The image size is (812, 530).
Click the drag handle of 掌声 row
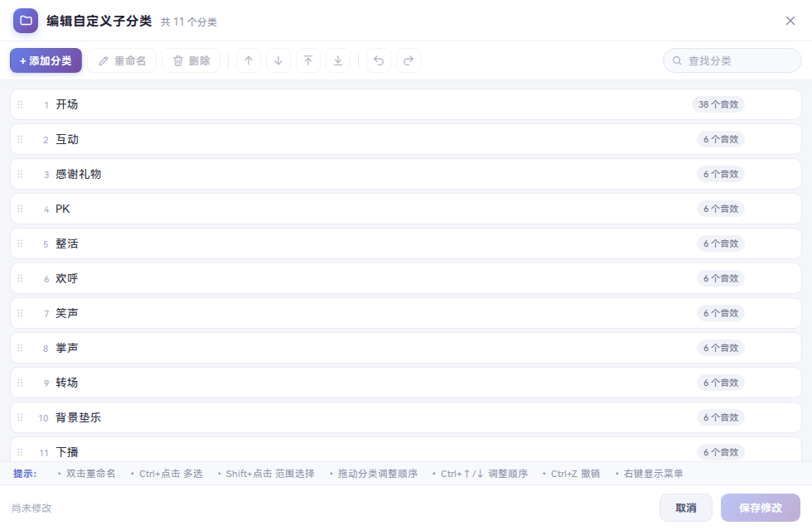(x=20, y=348)
